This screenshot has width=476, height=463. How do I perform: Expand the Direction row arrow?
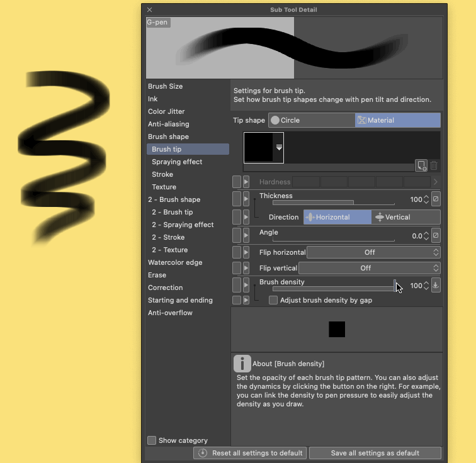tap(246, 217)
